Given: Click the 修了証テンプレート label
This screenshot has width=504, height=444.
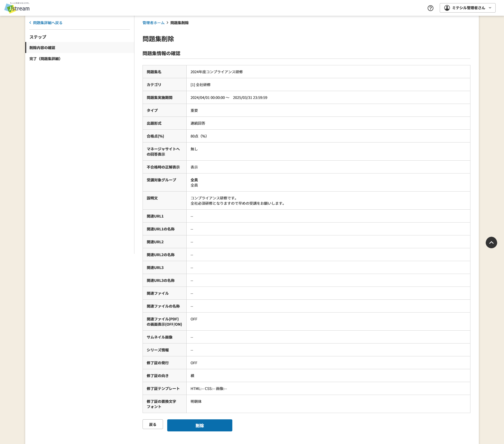Looking at the screenshot, I should point(163,389).
